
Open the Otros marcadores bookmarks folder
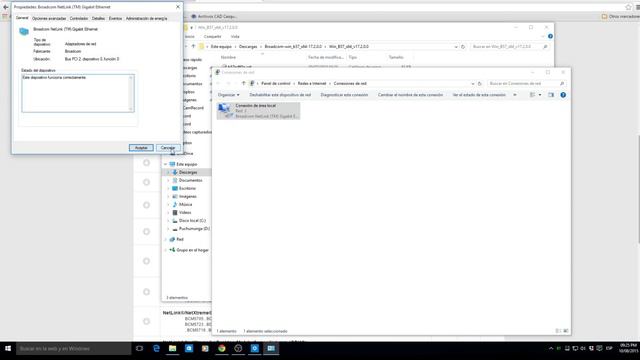point(621,16)
